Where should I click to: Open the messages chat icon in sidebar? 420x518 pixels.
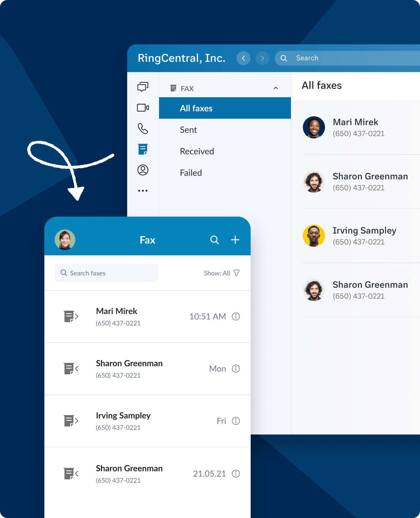pyautogui.click(x=143, y=87)
